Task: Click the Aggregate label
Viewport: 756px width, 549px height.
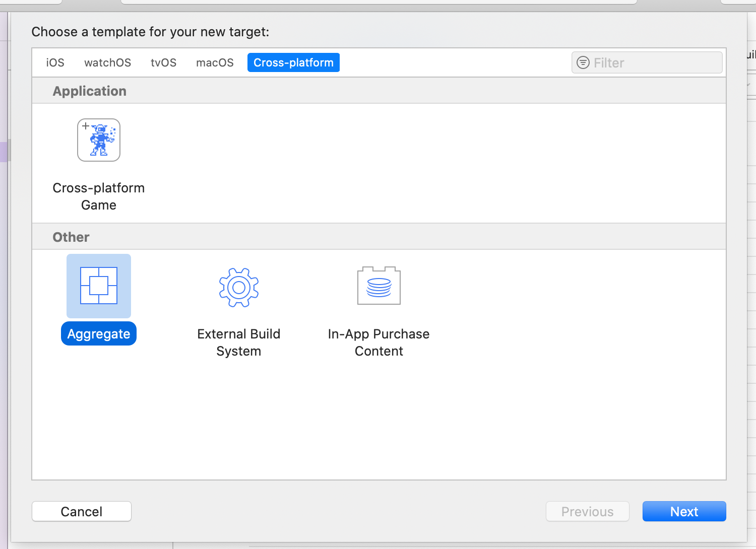Action: pyautogui.click(x=99, y=333)
